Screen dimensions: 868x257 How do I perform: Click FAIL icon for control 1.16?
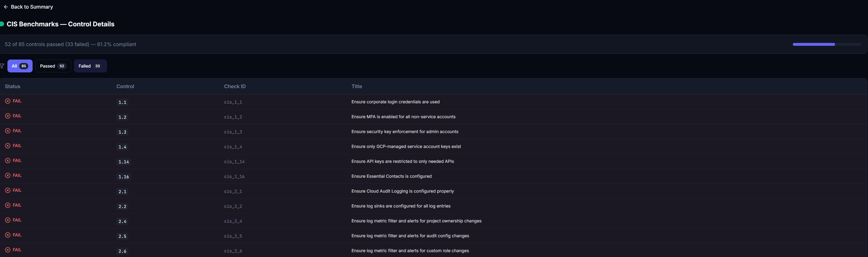(x=8, y=175)
